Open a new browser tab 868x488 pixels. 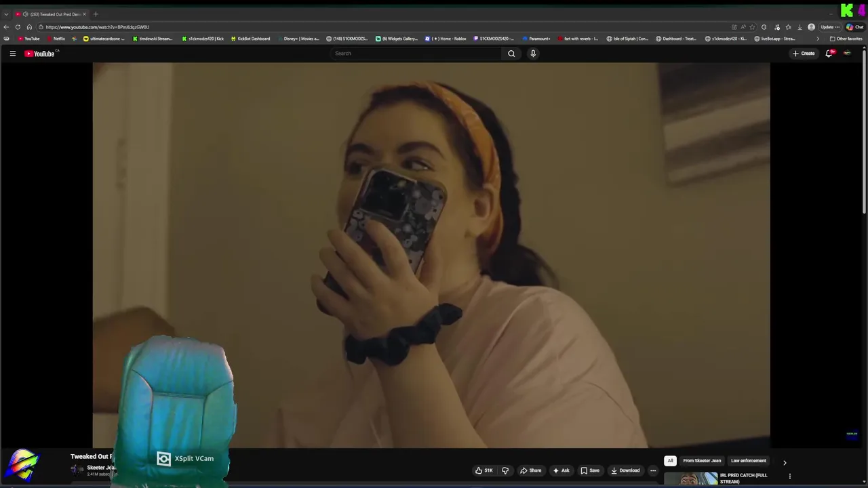96,14
